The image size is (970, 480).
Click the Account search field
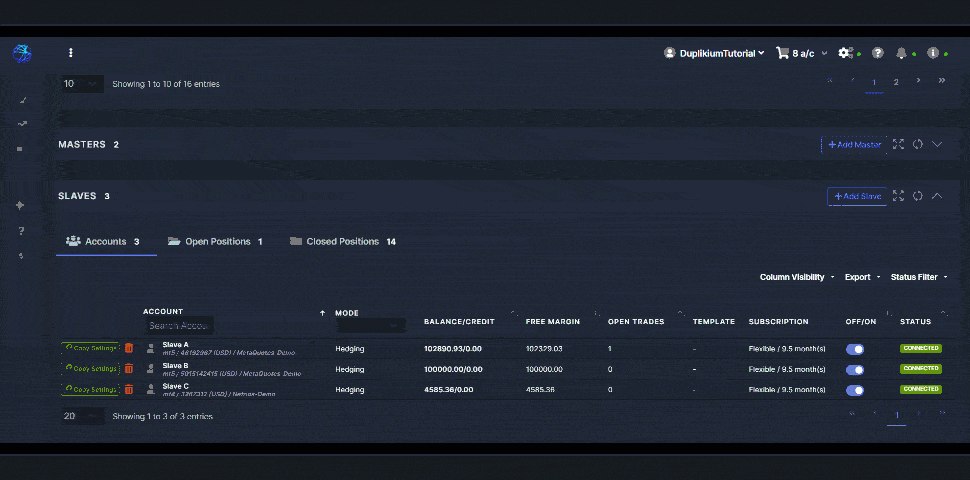[x=179, y=325]
